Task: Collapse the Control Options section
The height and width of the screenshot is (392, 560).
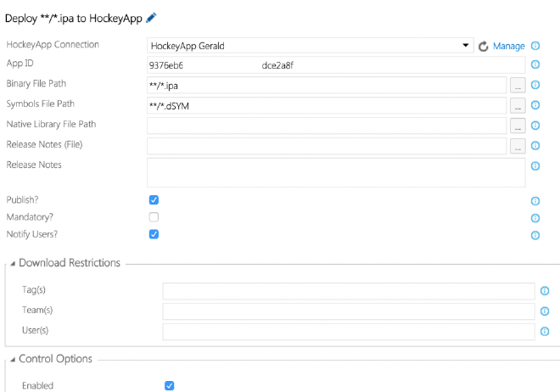Action: coord(13,360)
